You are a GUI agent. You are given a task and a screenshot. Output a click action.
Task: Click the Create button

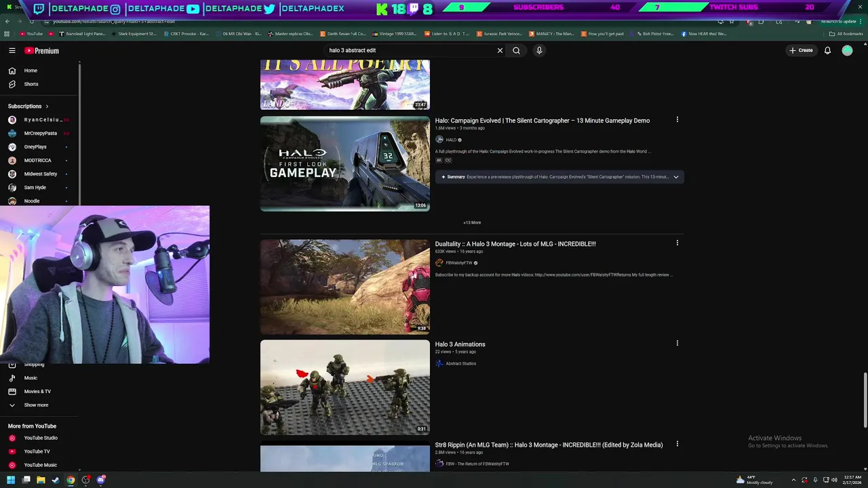(801, 50)
